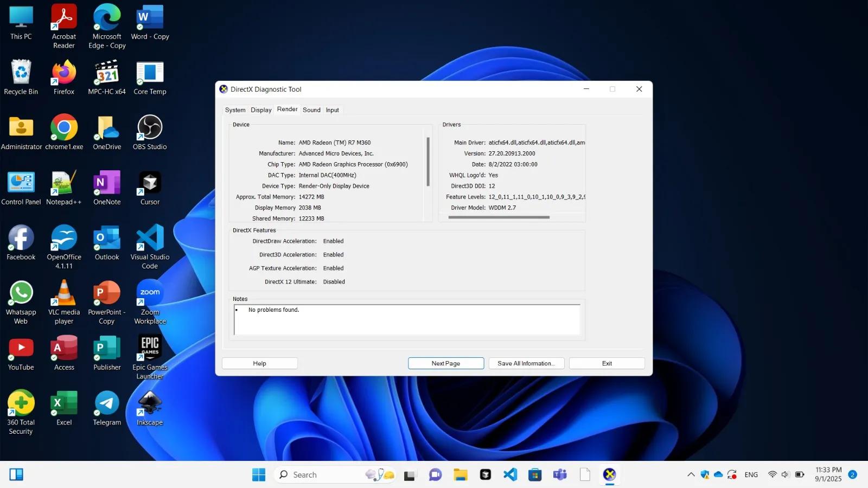Image resolution: width=868 pixels, height=488 pixels.
Task: Click the Next Page button
Action: [x=445, y=363]
